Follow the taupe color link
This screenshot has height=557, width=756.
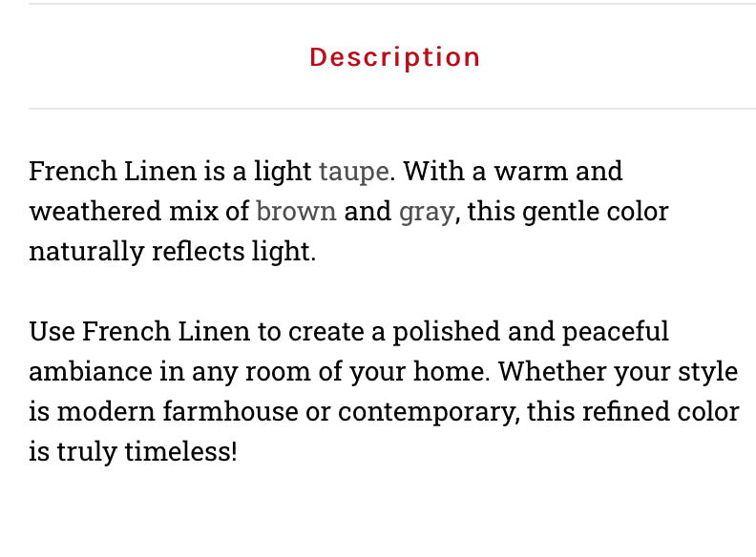(354, 172)
